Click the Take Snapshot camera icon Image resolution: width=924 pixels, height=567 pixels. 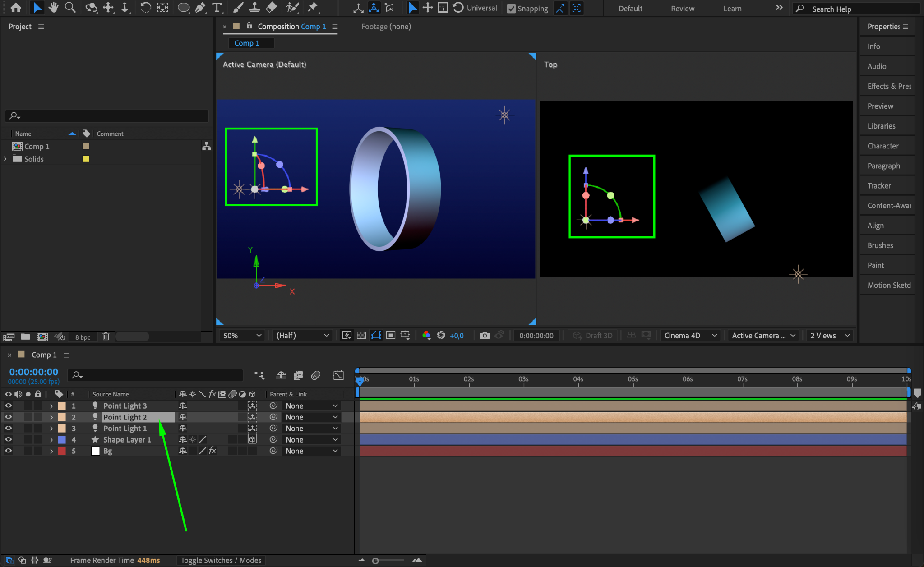pos(485,335)
